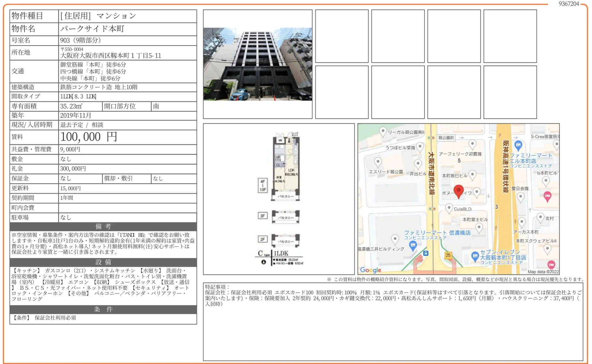Screen dimensions: 592x364
Task: Click the pink hotel icon near Is本町ビル
Action: point(547,196)
